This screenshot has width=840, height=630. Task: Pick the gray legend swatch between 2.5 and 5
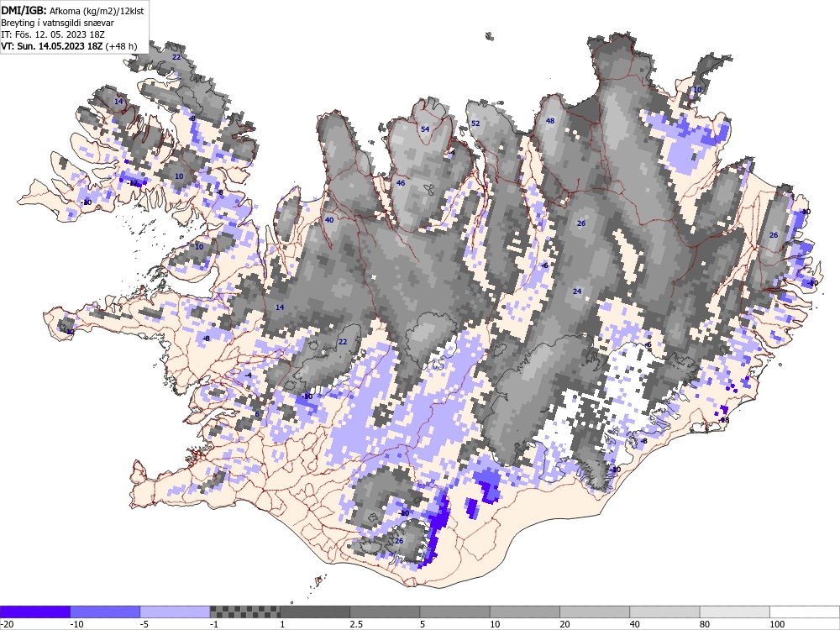[385, 612]
